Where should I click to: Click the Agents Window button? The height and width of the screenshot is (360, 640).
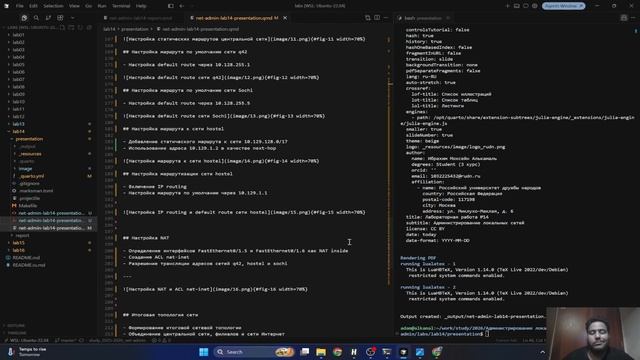564,6
